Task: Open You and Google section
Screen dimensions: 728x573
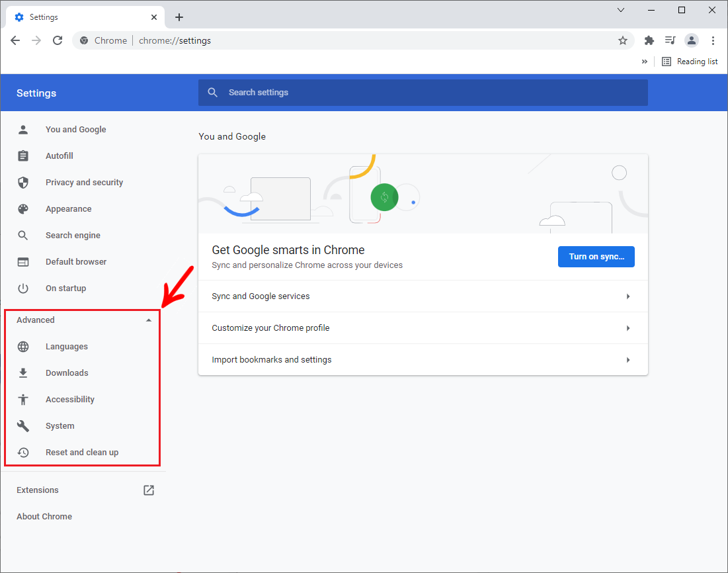Action: click(75, 129)
